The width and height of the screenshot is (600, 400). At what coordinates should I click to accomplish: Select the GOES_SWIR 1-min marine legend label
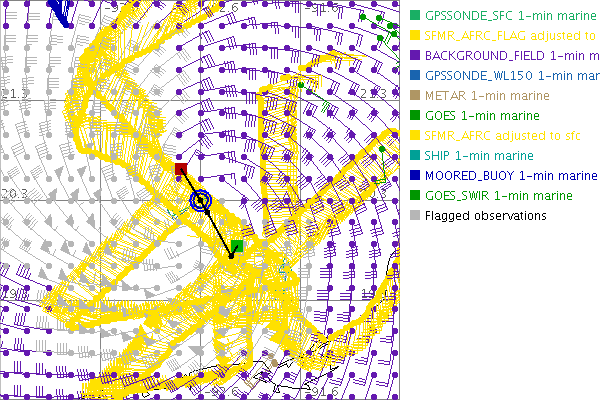pos(497,196)
